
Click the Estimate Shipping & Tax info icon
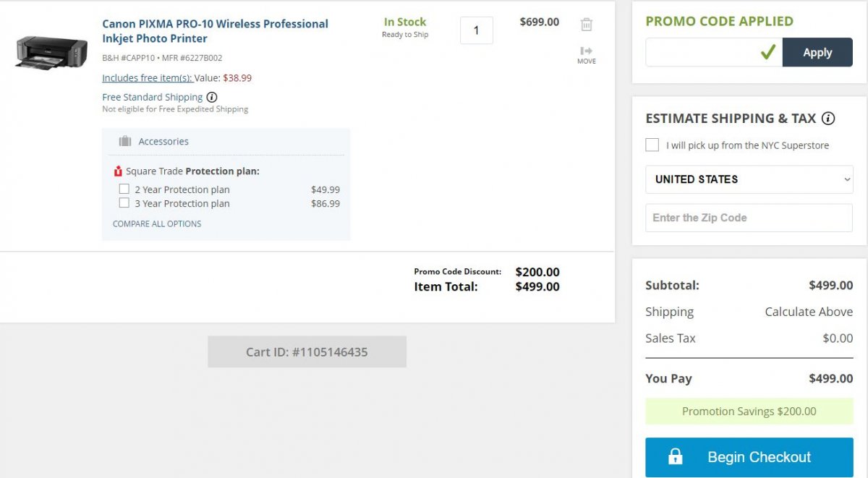(x=829, y=119)
